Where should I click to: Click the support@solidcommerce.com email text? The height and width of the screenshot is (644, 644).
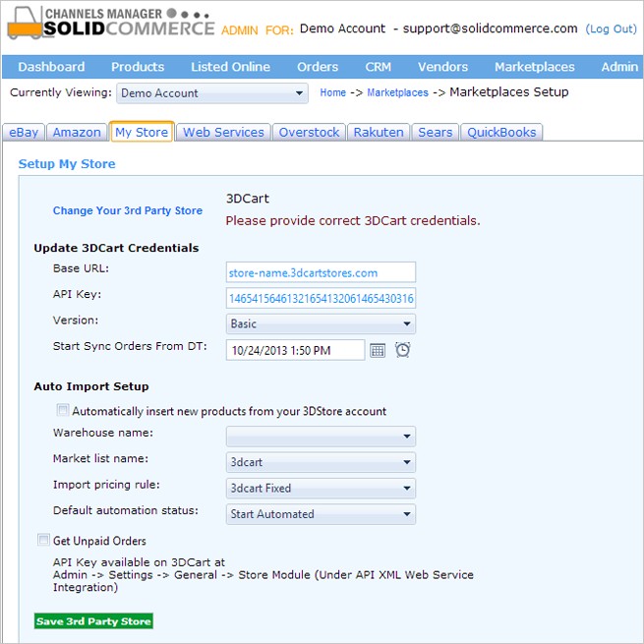tap(490, 29)
